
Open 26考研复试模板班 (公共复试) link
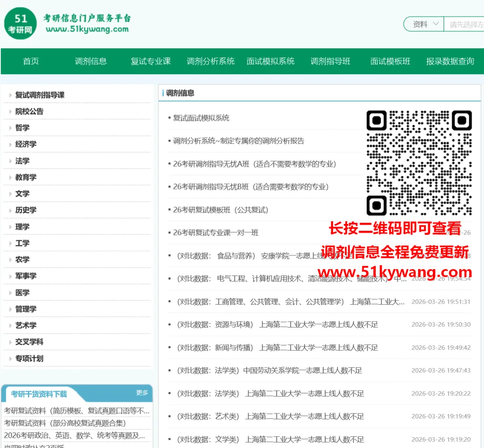pyautogui.click(x=220, y=210)
